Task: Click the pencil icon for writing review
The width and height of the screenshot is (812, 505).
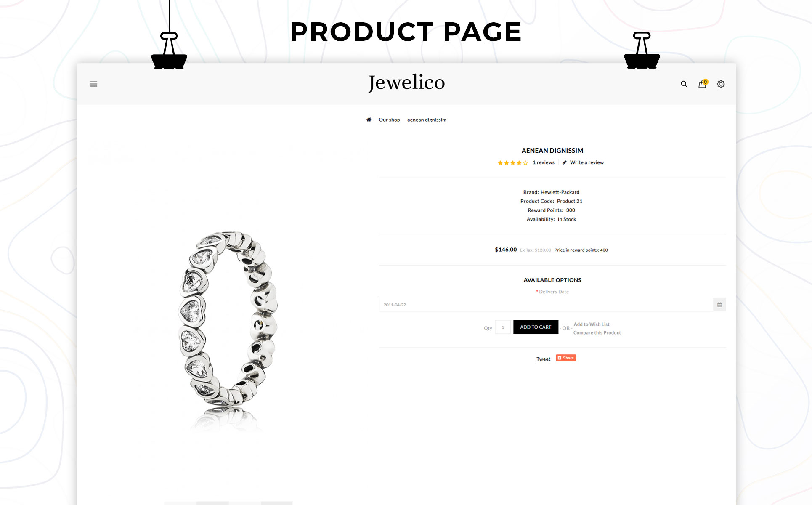Action: pos(565,162)
